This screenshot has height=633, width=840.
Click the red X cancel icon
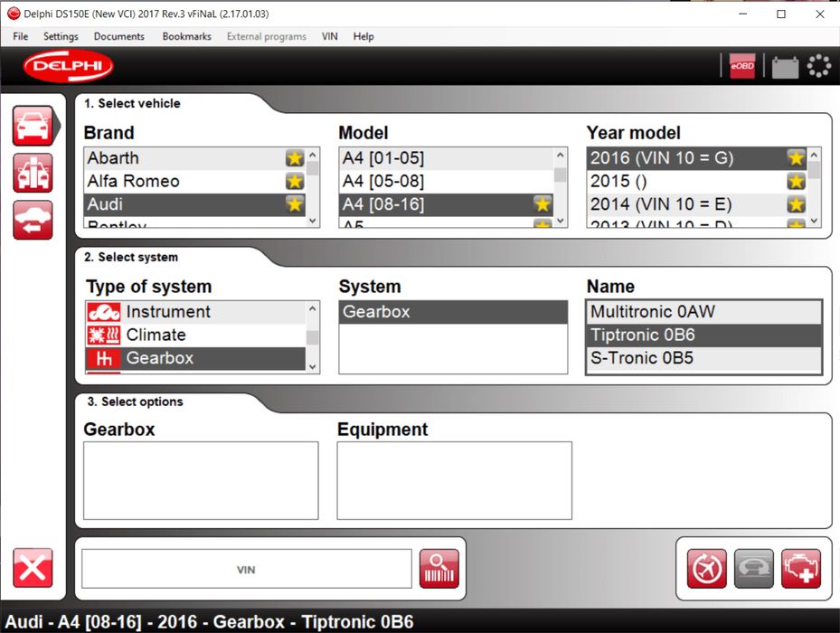coord(33,568)
